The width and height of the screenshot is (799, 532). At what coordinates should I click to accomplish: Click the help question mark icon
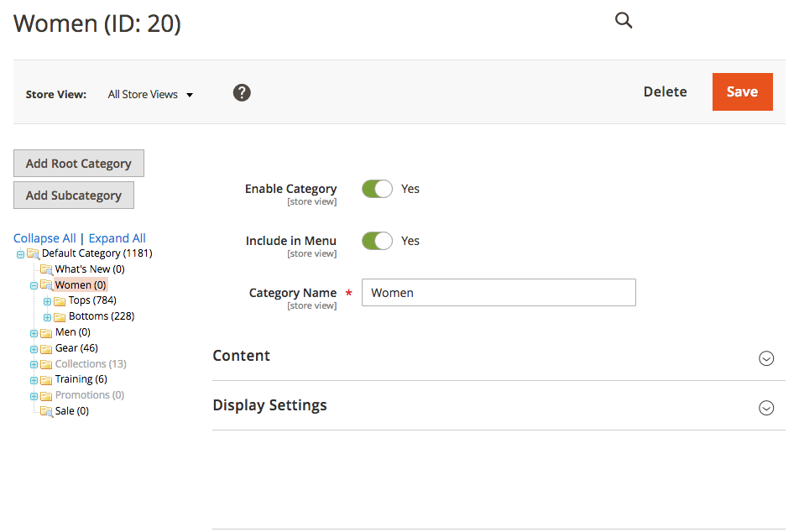pyautogui.click(x=242, y=93)
